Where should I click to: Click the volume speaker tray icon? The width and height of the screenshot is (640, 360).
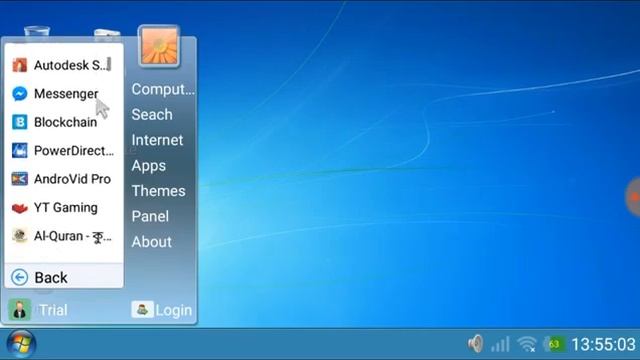(x=476, y=344)
